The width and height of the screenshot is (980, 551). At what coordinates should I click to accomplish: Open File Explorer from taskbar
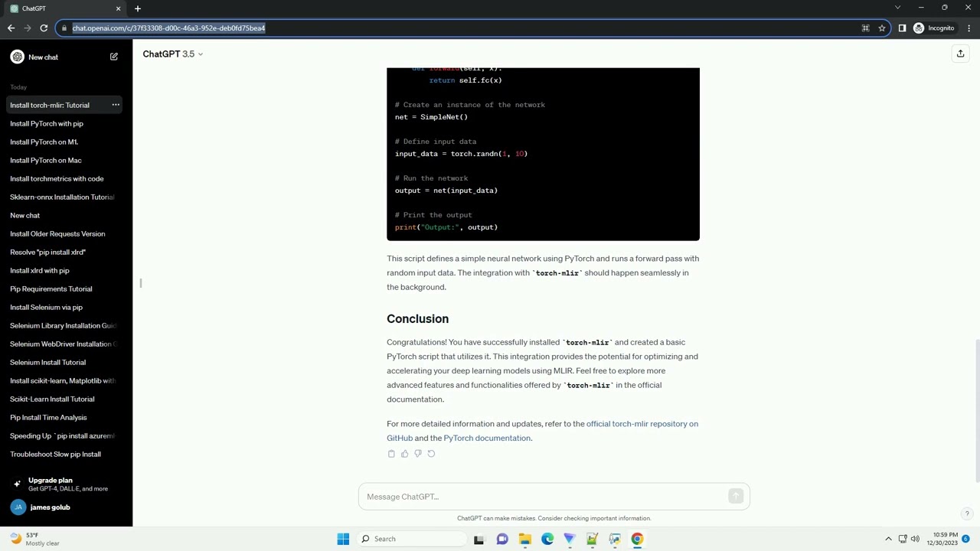pos(525,539)
